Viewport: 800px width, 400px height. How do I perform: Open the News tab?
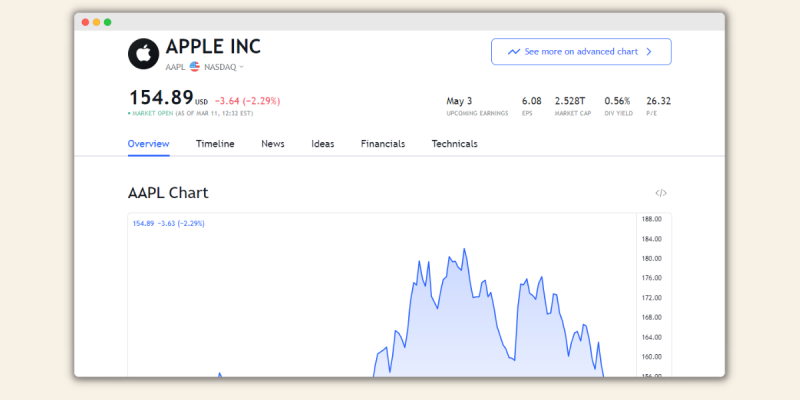[273, 144]
